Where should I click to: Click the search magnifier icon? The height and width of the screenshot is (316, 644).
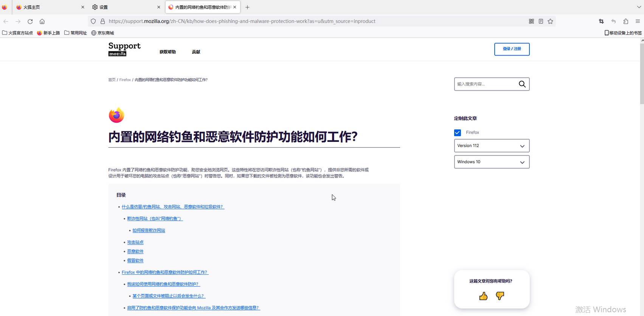coord(522,84)
